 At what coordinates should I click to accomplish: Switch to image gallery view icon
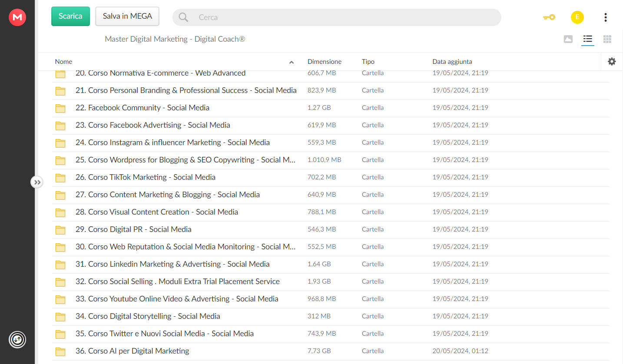pyautogui.click(x=568, y=40)
